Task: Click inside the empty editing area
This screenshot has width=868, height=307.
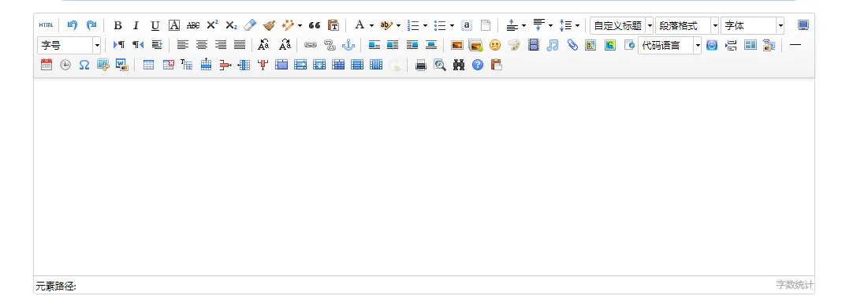Action: tap(424, 176)
